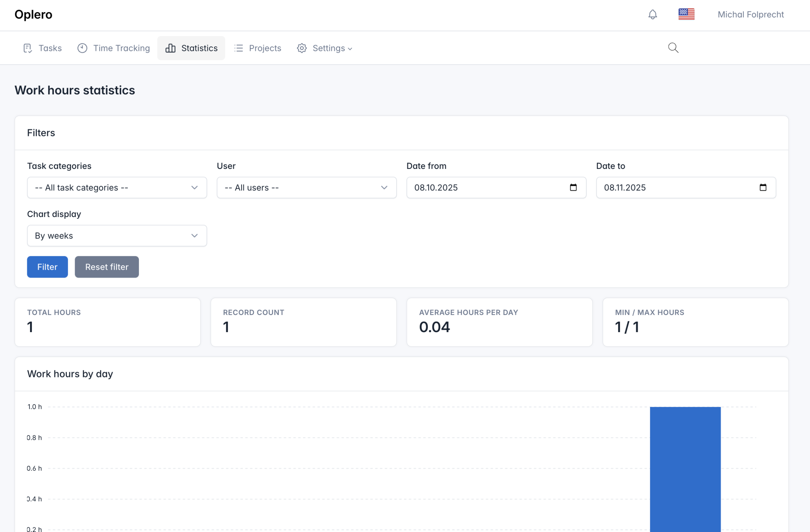Expand the Task categories dropdown

tap(117, 188)
